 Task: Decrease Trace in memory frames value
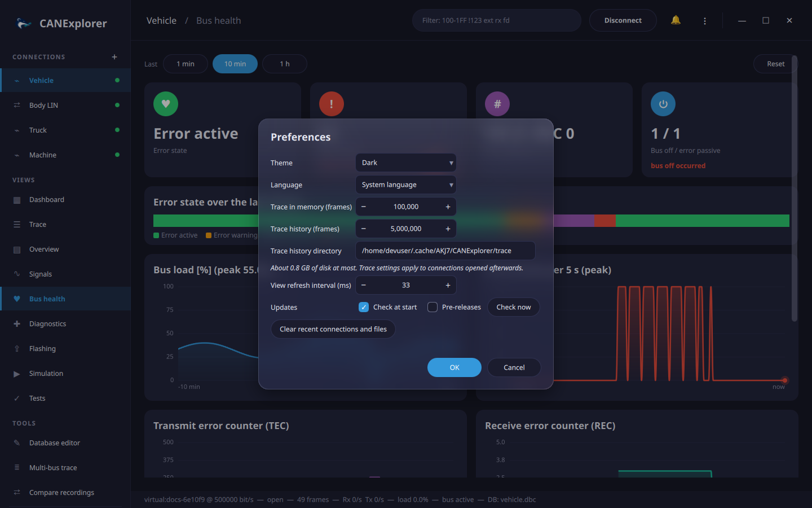[x=364, y=207]
